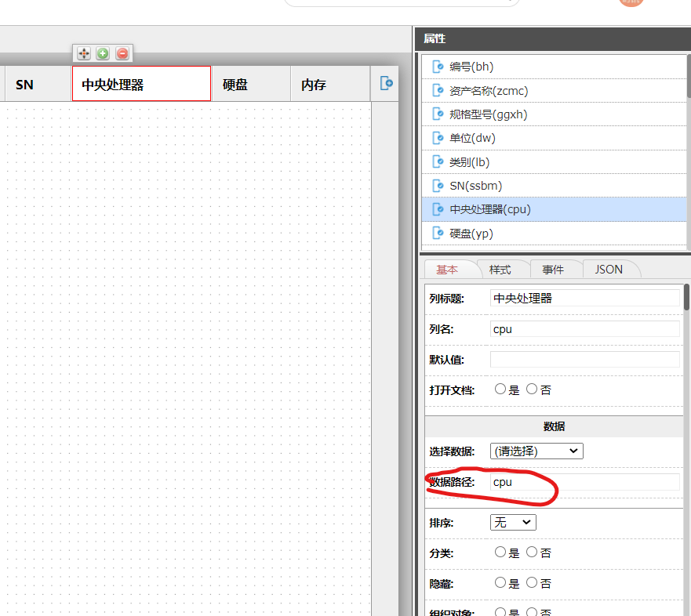Click the icon beside 中央处理器(cpu)

coord(438,209)
